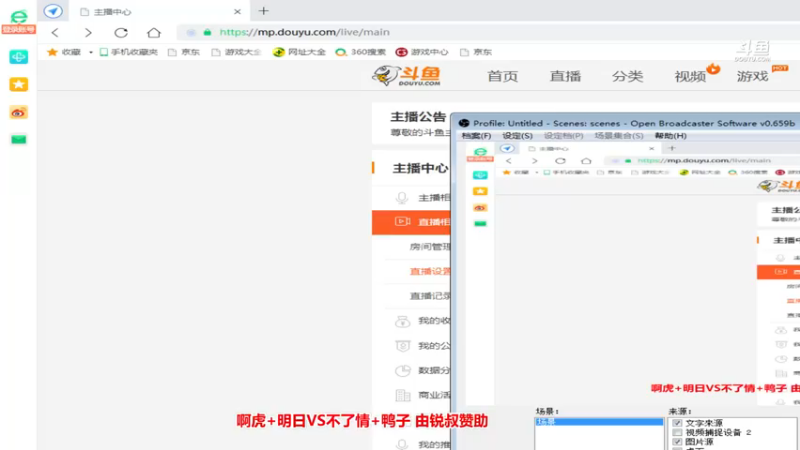Go to 视频 in Douyu navigation
The height and width of the screenshot is (450, 800).
click(x=690, y=77)
